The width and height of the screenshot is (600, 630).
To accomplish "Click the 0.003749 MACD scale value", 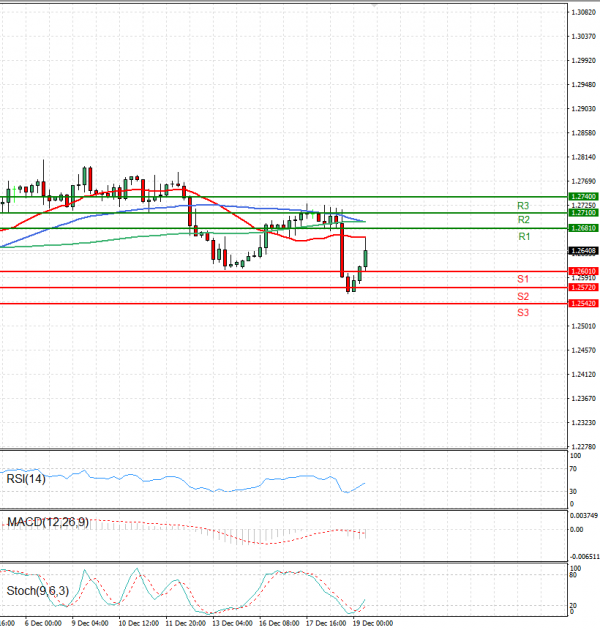I will [x=585, y=515].
